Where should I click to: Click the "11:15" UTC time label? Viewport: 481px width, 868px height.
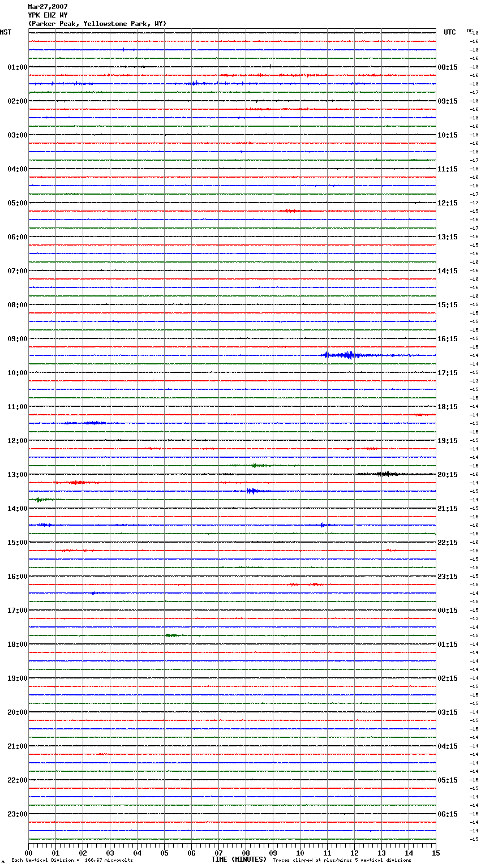click(x=448, y=169)
